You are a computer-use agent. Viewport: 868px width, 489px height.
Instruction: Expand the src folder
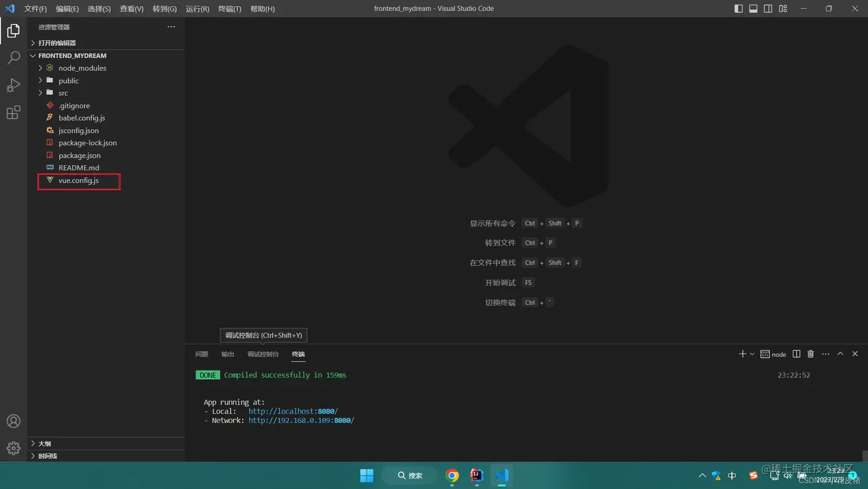(106, 93)
